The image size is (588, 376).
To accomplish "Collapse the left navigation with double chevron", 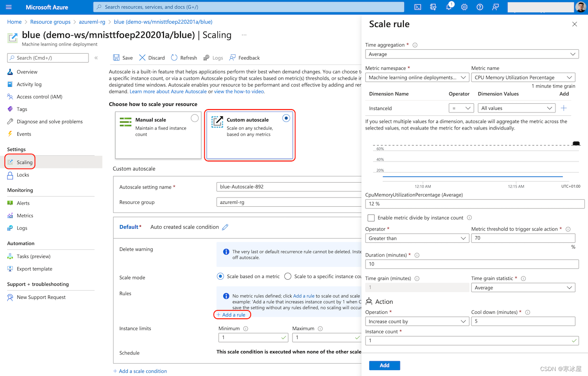I will 96,58.
